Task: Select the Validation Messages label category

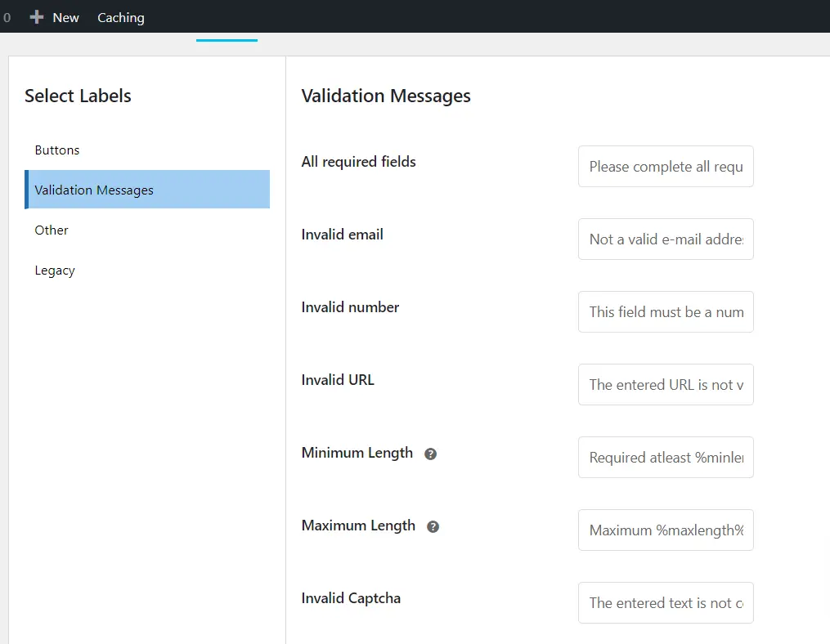Action: click(x=94, y=190)
